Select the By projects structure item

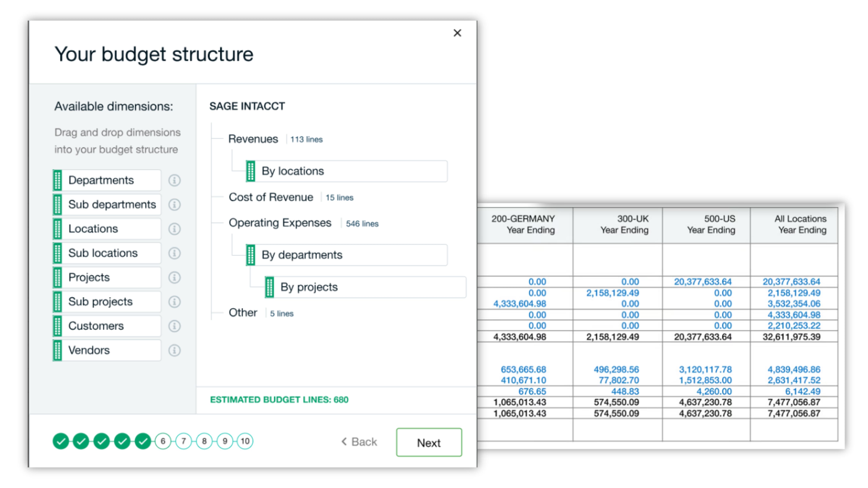pos(366,287)
